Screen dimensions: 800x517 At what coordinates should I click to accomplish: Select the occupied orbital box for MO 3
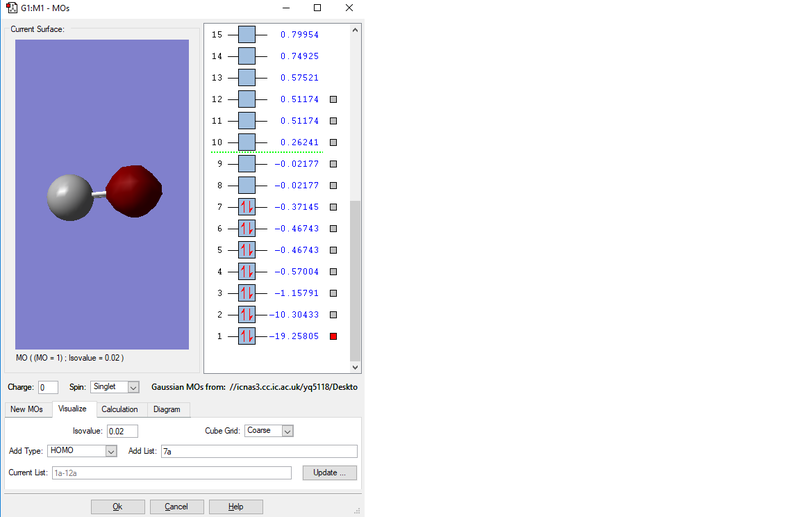click(x=247, y=293)
